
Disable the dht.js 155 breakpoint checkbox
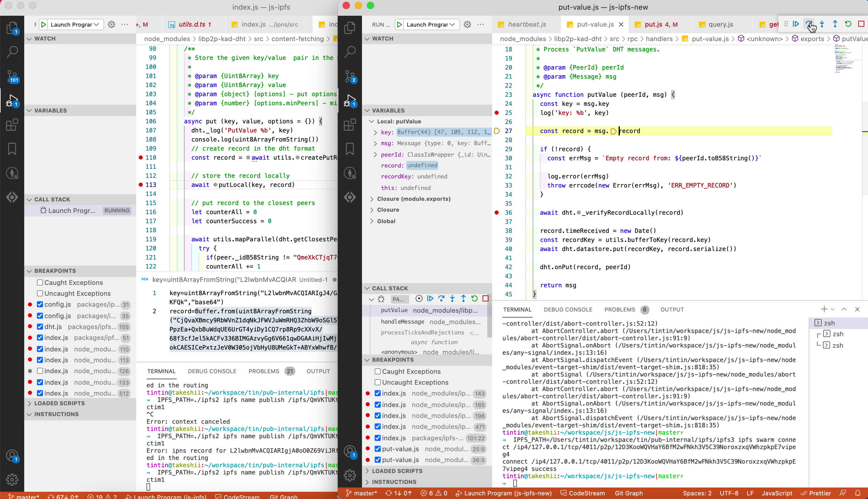click(40, 327)
